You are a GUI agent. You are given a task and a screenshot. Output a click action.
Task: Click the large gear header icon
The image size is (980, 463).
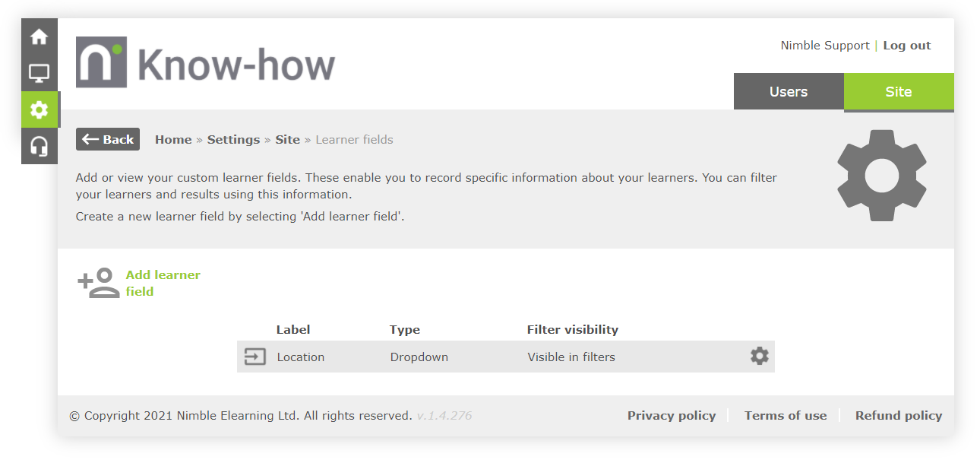[881, 176]
